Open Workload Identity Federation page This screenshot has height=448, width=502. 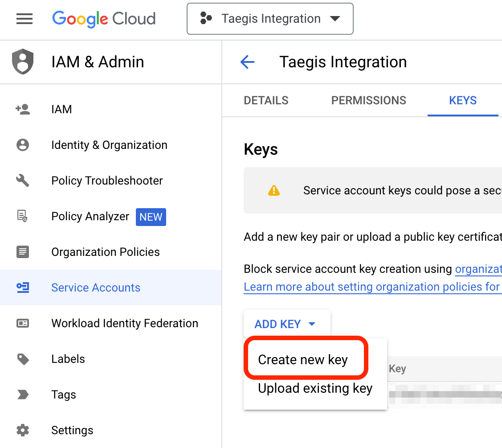pos(111,323)
